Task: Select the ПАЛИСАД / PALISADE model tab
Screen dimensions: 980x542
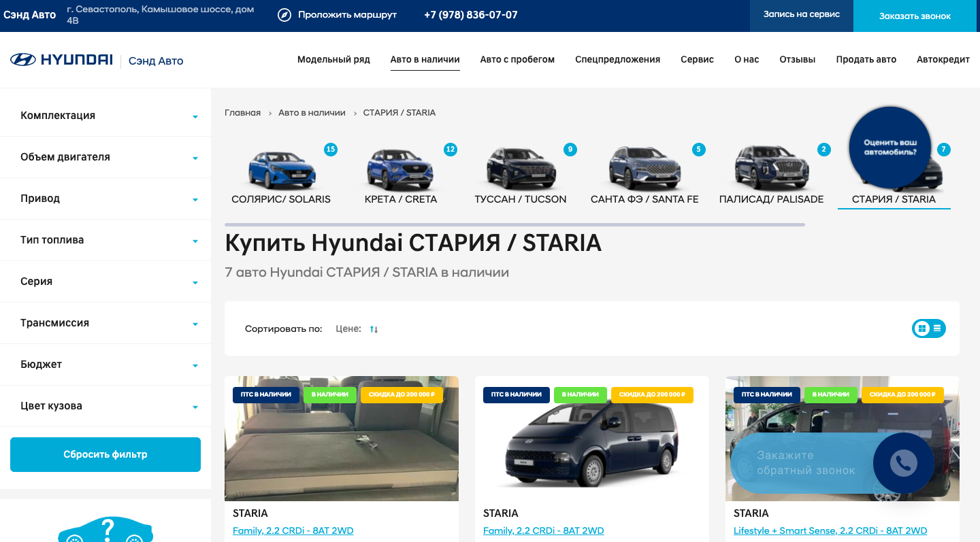Action: [x=772, y=175]
